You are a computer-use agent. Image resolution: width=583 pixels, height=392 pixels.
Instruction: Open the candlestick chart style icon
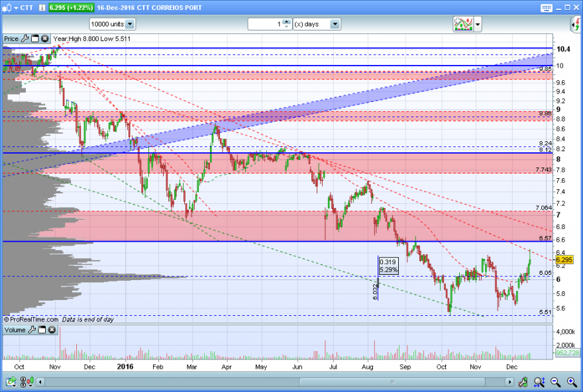[7, 7]
